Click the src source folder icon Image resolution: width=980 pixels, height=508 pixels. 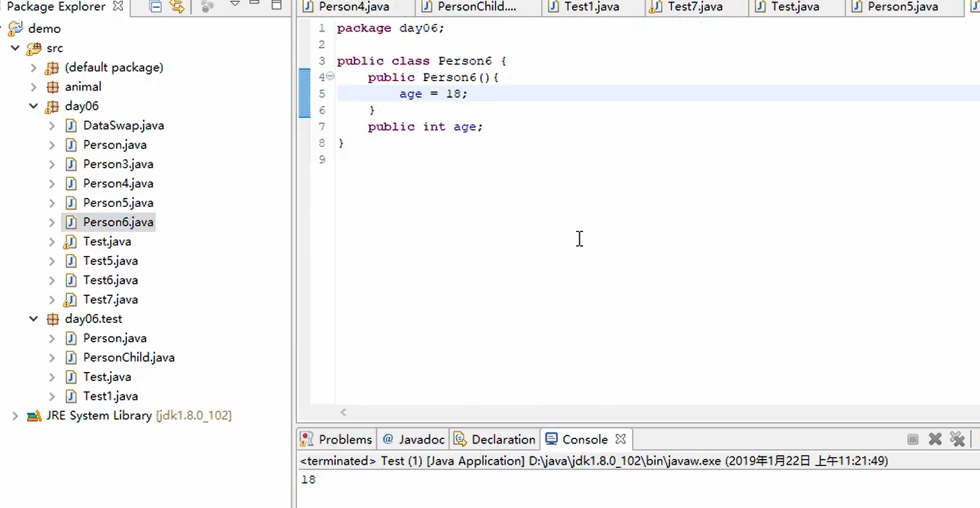tap(34, 48)
